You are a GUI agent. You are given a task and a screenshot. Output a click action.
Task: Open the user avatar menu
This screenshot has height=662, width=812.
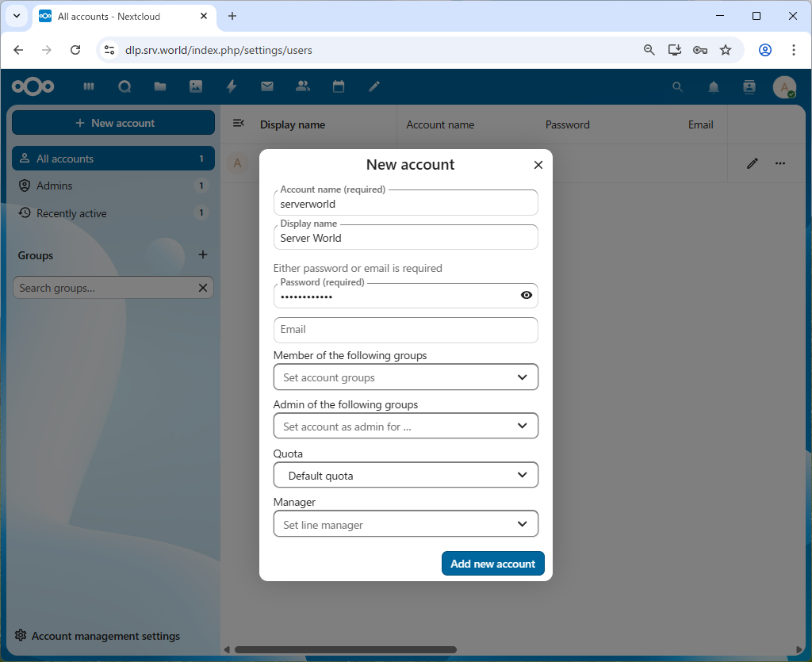784,87
